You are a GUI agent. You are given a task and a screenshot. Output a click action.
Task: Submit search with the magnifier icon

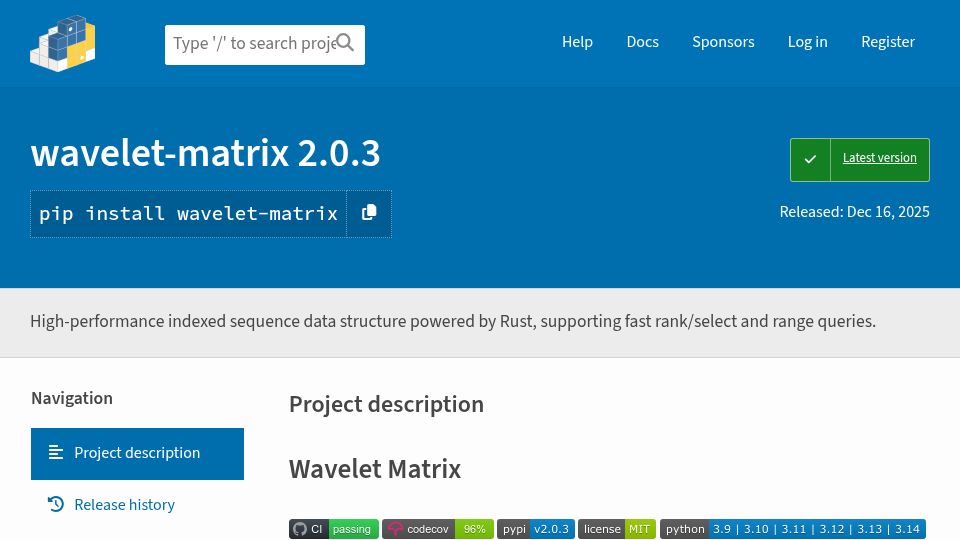[345, 43]
